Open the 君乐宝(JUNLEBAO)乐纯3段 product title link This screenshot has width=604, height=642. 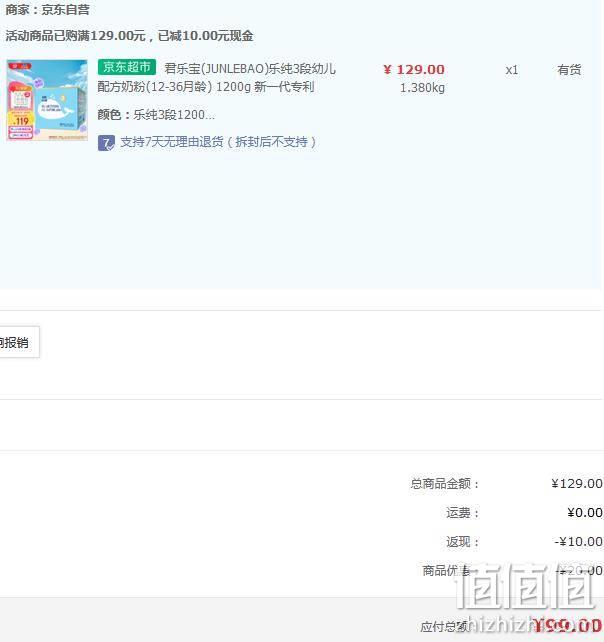(217, 77)
